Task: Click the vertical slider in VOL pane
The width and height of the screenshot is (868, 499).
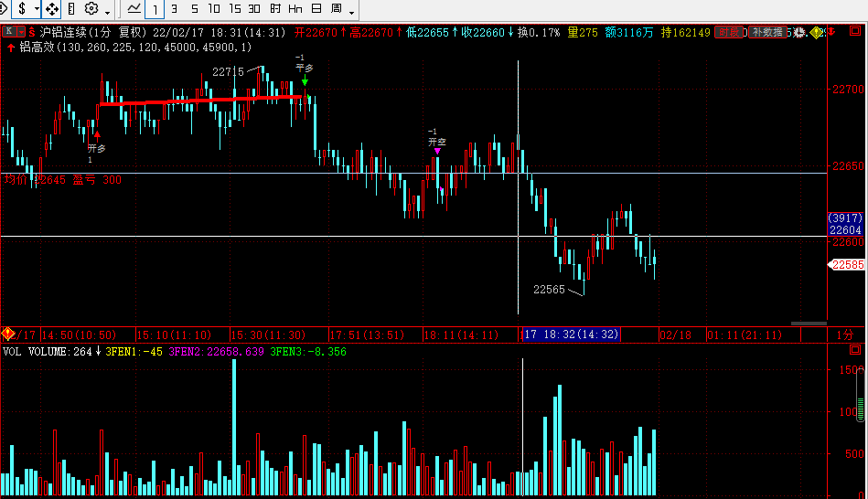Action: click(861, 396)
